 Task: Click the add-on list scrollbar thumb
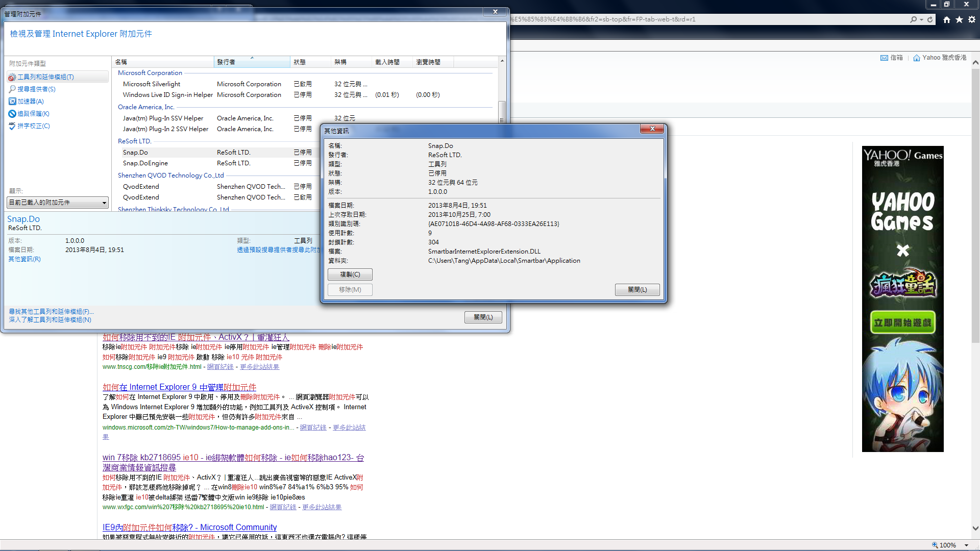click(502, 112)
